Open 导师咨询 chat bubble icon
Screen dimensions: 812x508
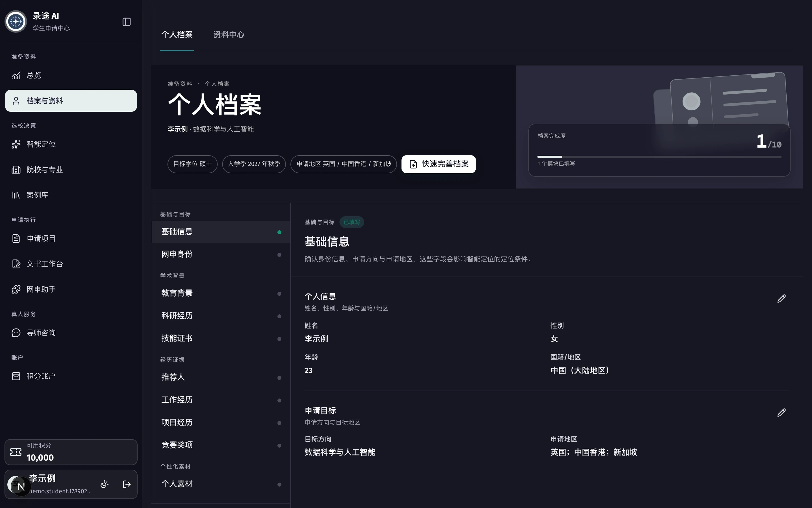(x=71, y=333)
